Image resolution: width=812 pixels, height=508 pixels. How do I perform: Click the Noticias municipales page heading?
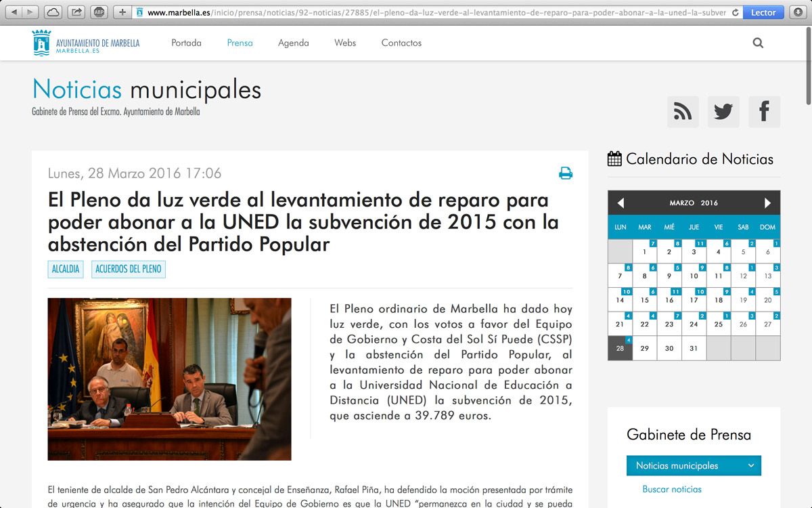pos(147,90)
